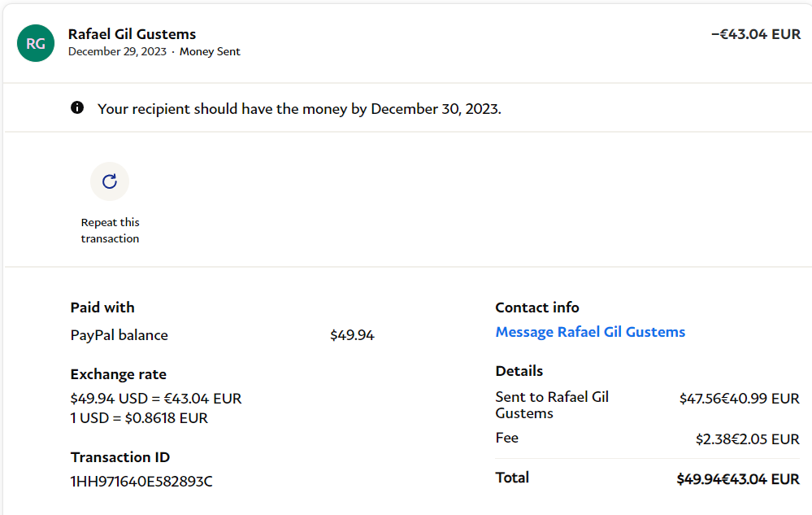Click the Paid with heading

coord(102,308)
